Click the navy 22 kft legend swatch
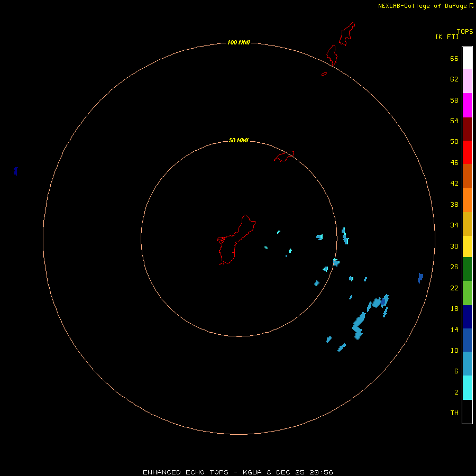The width and height of the screenshot is (476, 476). (x=467, y=317)
